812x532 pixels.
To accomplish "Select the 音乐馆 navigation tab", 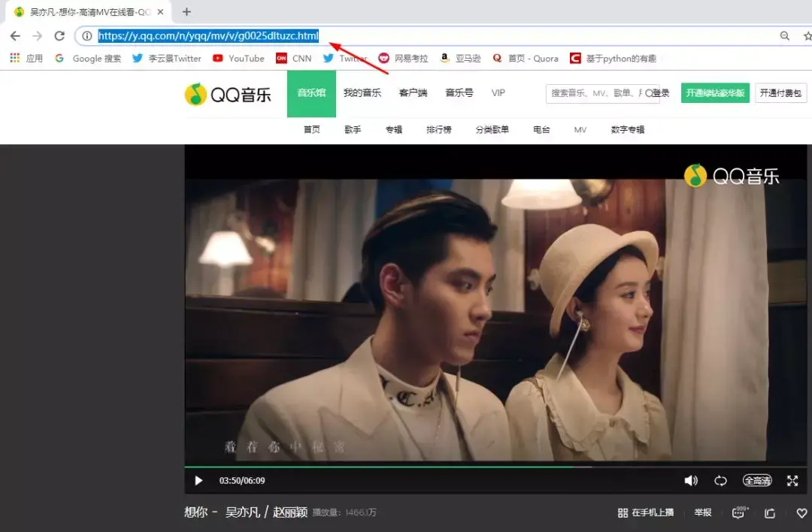I will click(311, 93).
